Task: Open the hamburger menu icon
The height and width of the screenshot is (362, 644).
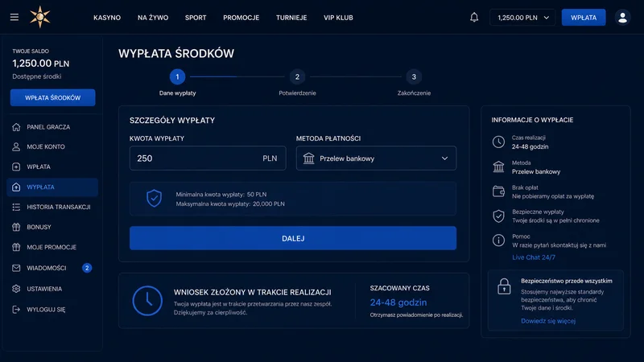Action: click(x=14, y=17)
